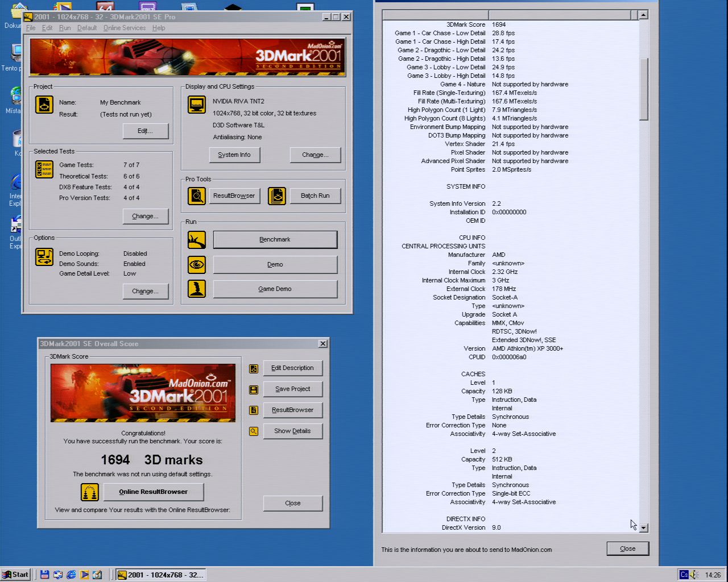Screen dimensions: 728x582
Task: Click the details list scrollbar thumb
Action: (644, 89)
